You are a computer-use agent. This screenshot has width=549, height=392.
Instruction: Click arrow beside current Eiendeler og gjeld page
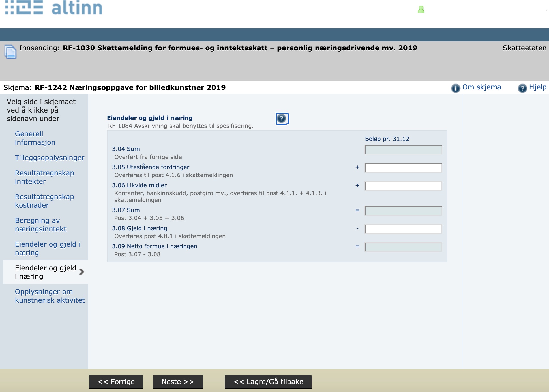(82, 272)
